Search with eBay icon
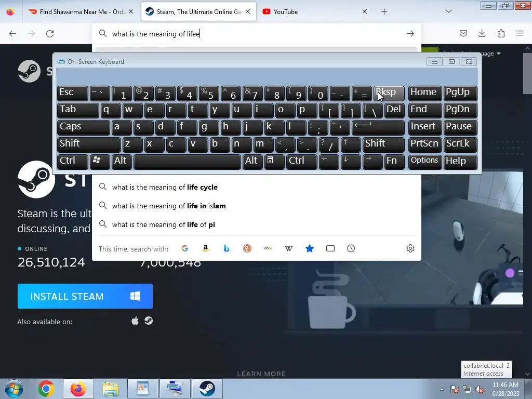Image resolution: width=532 pixels, height=399 pixels. tap(268, 248)
